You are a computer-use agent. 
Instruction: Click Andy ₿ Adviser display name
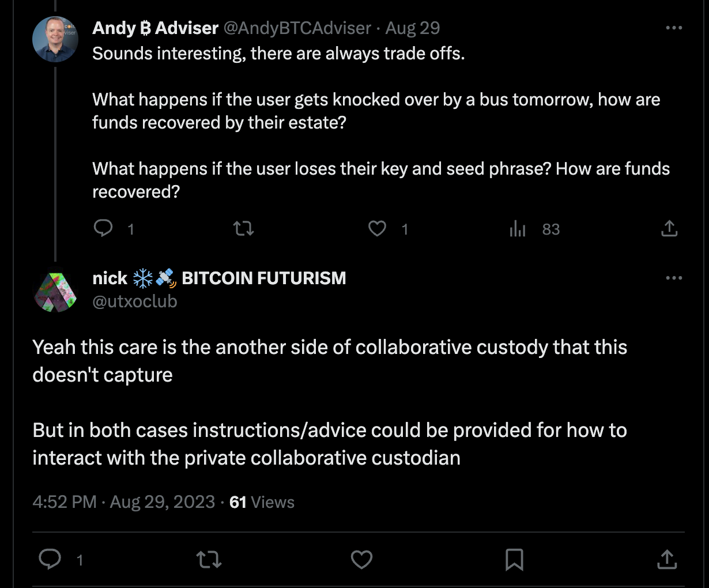click(x=155, y=28)
